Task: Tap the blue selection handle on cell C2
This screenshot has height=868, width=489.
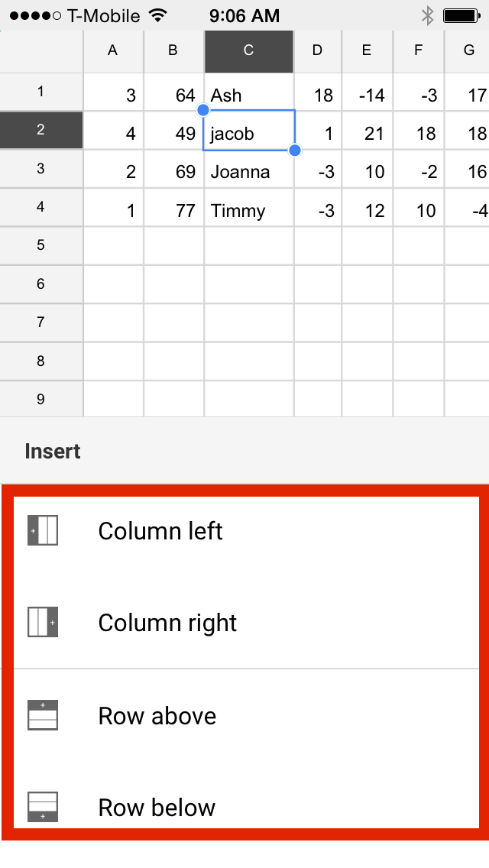Action: click(x=295, y=151)
